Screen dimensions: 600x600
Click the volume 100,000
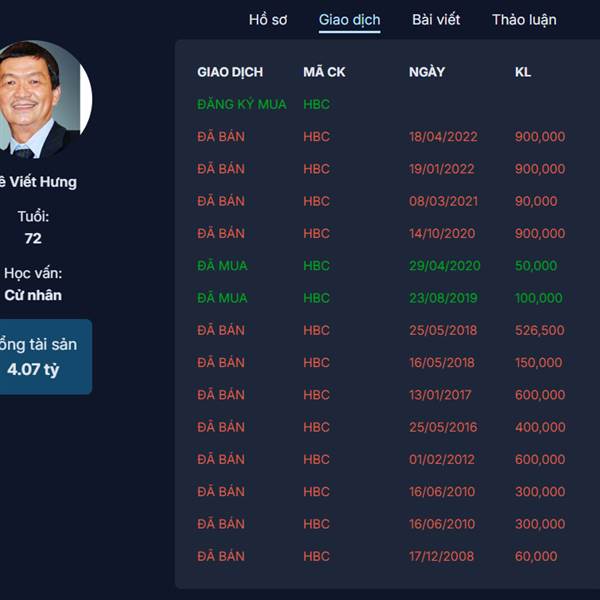(539, 298)
